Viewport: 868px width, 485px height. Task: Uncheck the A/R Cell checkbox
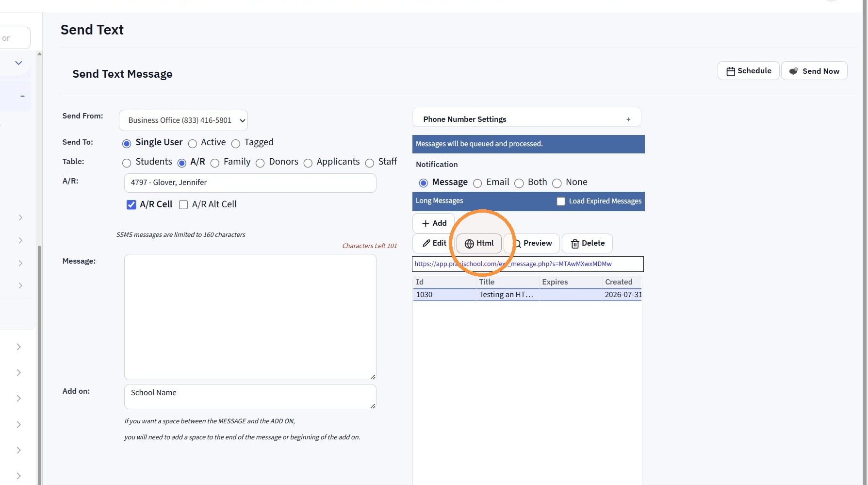point(131,204)
